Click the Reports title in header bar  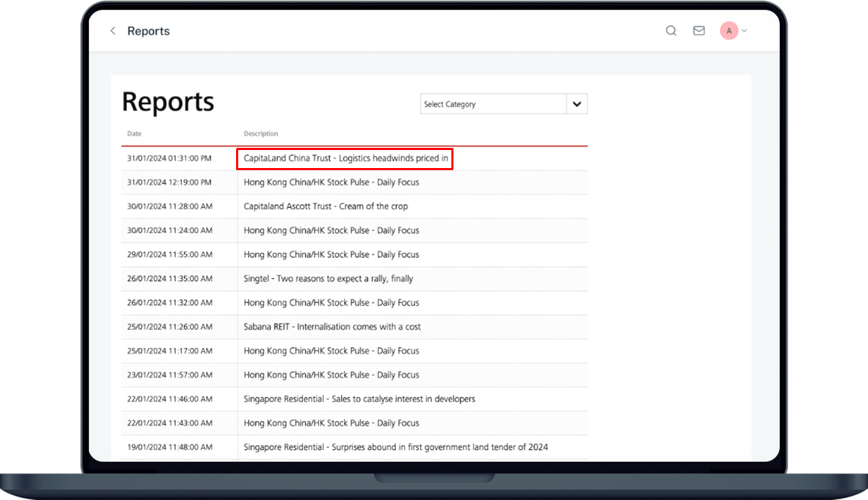(149, 31)
